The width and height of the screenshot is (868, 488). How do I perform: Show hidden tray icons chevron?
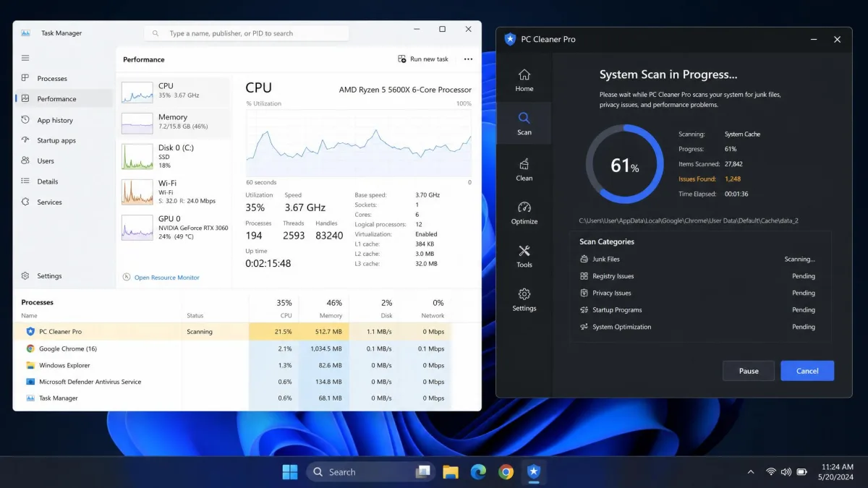pyautogui.click(x=751, y=472)
